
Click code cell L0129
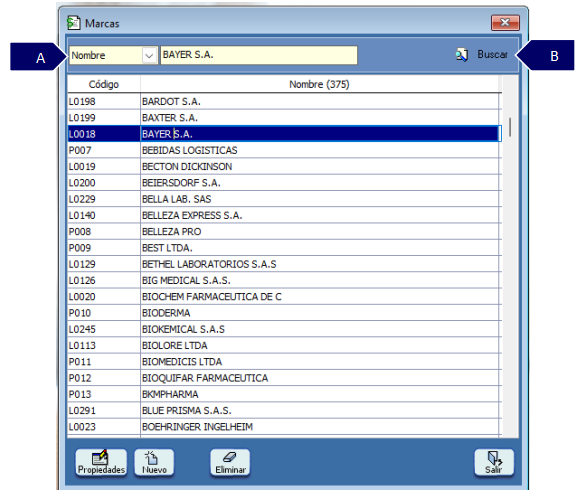click(x=104, y=264)
